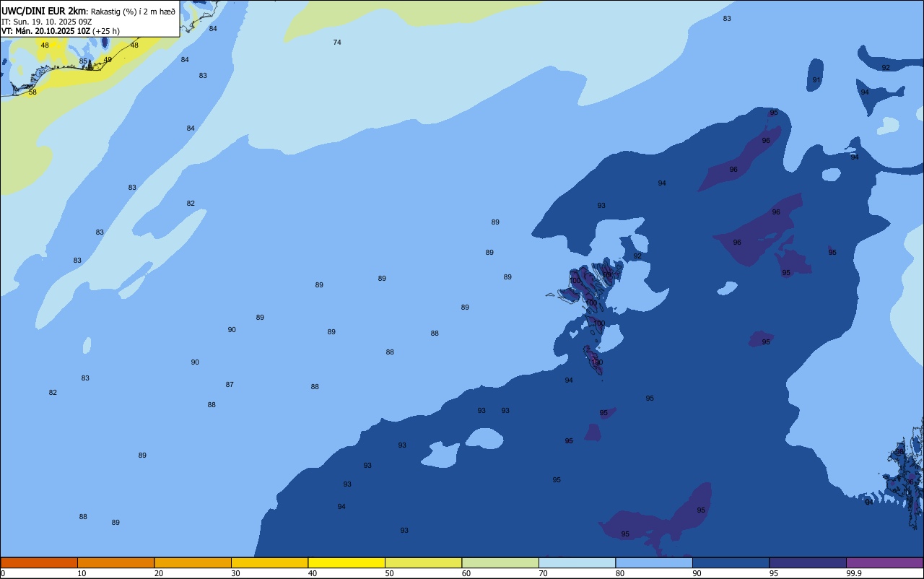Click the orange 10–20 legend color segment
924x579 pixels.
115,562
